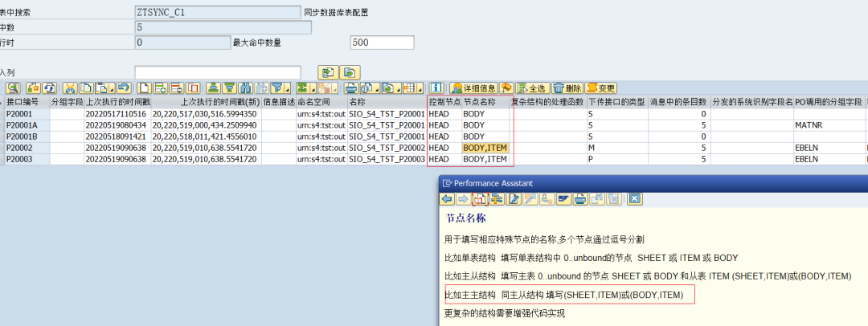868x326 pixels.
Task: Click the Undo arrow icon
Action: pos(124,88)
